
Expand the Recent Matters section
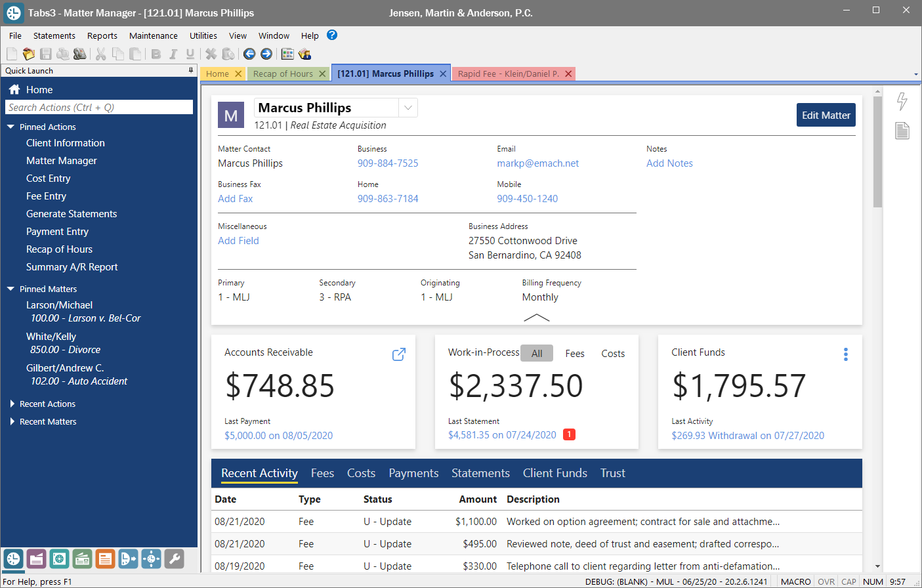pos(12,421)
